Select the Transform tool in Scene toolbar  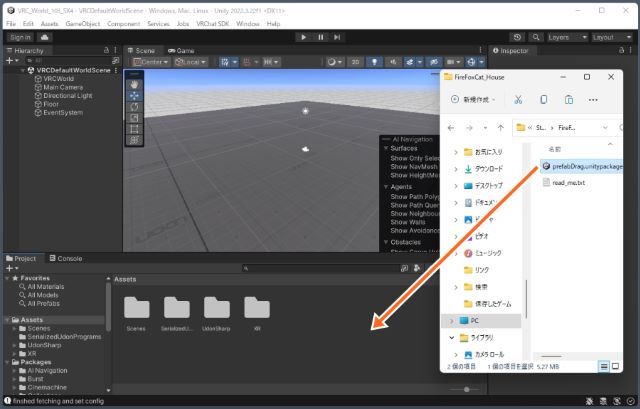(x=134, y=140)
